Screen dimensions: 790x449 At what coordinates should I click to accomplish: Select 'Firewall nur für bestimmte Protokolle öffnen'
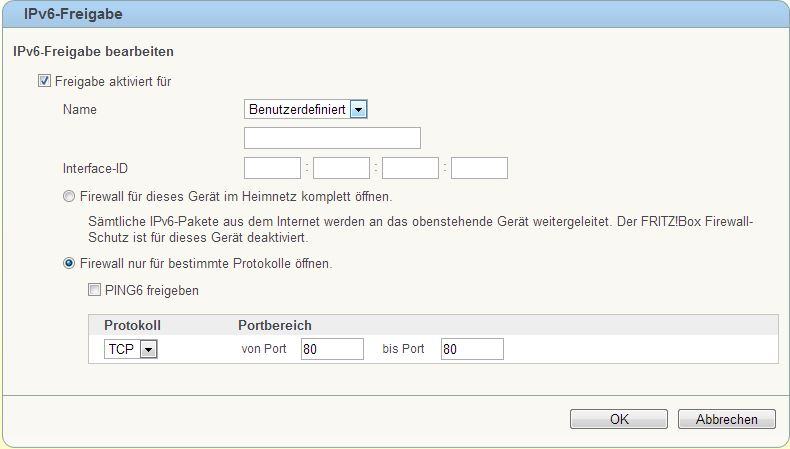(69, 263)
